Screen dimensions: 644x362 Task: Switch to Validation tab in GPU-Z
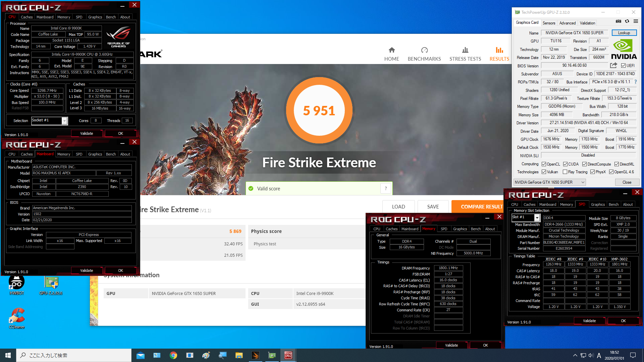[587, 23]
